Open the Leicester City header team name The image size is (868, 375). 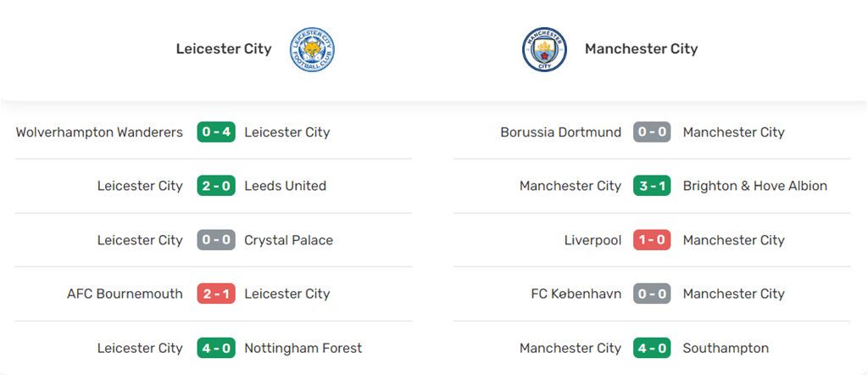coord(224,48)
